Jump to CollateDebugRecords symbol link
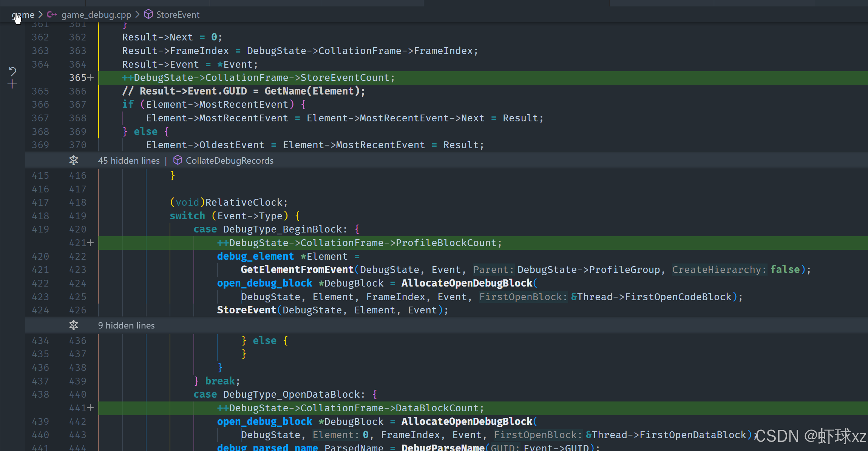 coord(229,161)
